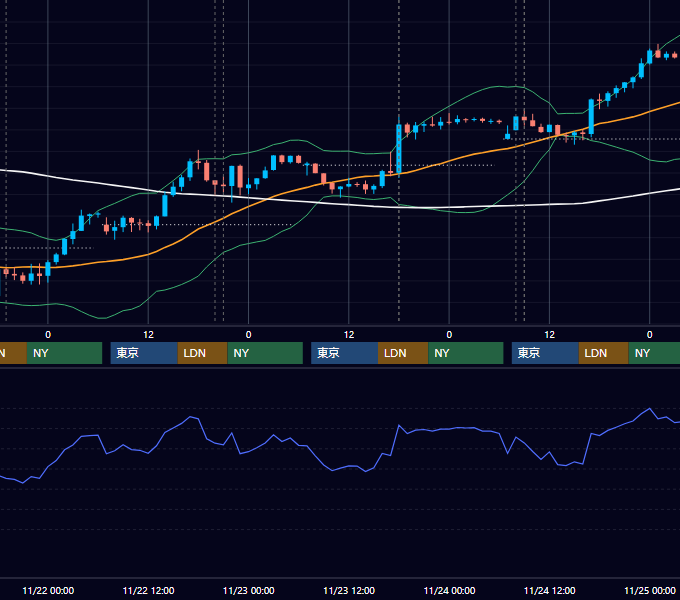Click the 11/24 12:00 time axis label
The image size is (680, 600).
pyautogui.click(x=549, y=590)
